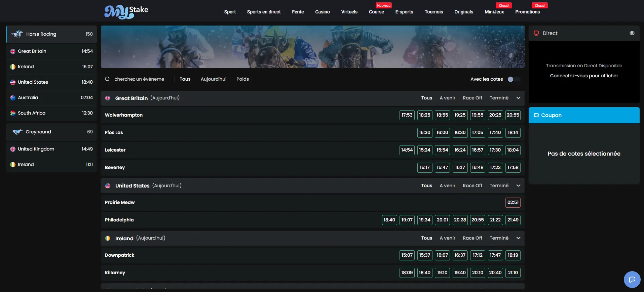Open Prairie Medw 02:51 race
Viewport: 644px width, 292px height.
coord(513,202)
